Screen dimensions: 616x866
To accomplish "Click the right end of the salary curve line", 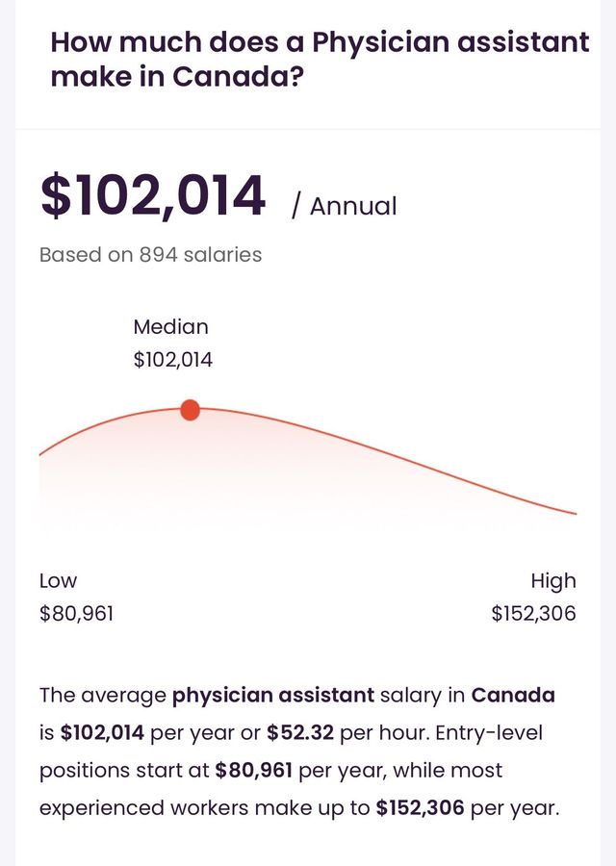I will tap(575, 514).
